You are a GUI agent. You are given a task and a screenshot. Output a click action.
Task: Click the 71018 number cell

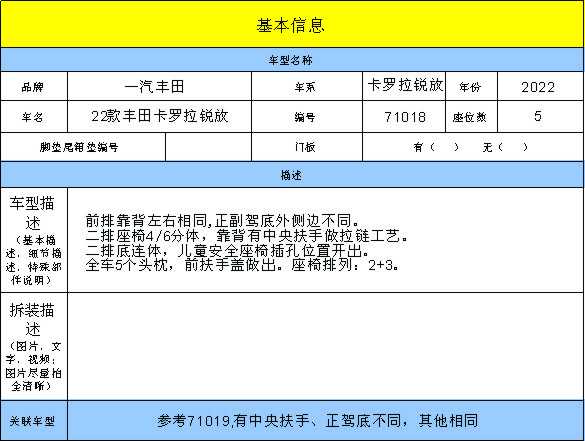coord(404,116)
